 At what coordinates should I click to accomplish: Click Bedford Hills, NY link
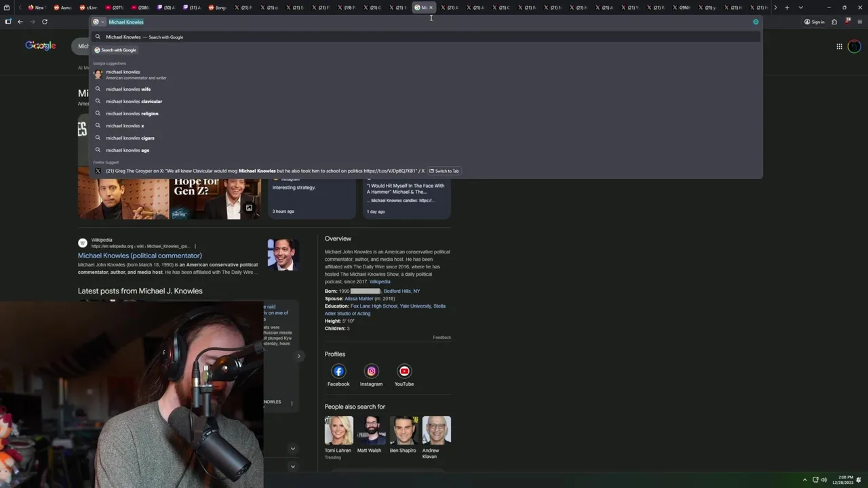pyautogui.click(x=401, y=291)
